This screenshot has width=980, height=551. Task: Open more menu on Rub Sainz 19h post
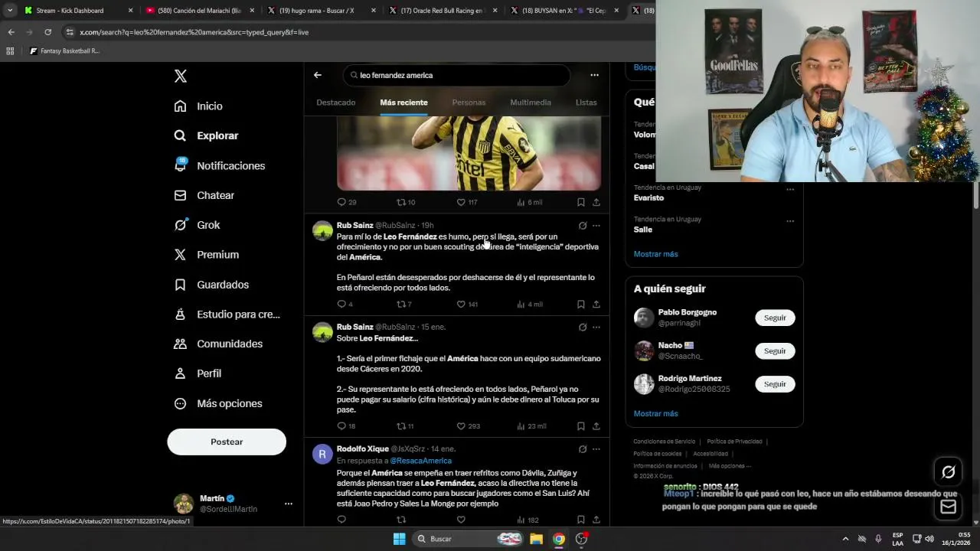click(x=596, y=226)
